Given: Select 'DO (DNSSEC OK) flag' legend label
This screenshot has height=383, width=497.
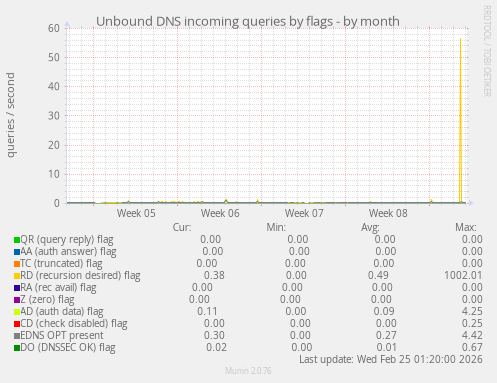Looking at the screenshot, I should (x=68, y=348).
